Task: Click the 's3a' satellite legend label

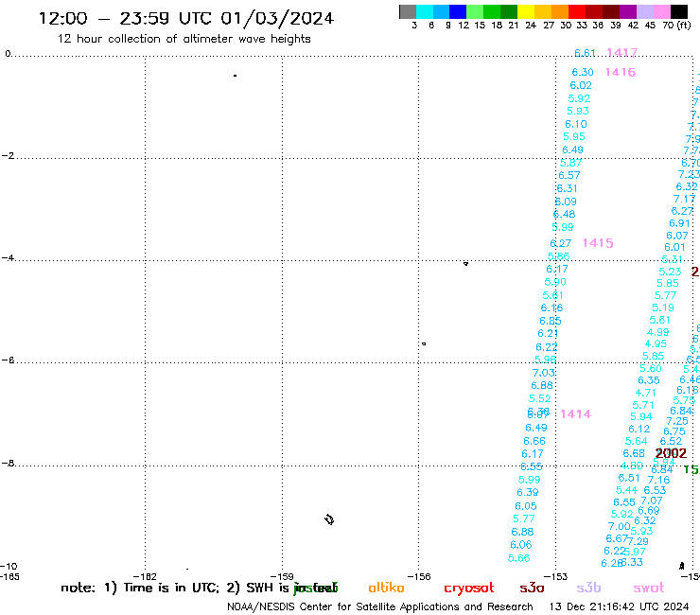Action: 532,588
